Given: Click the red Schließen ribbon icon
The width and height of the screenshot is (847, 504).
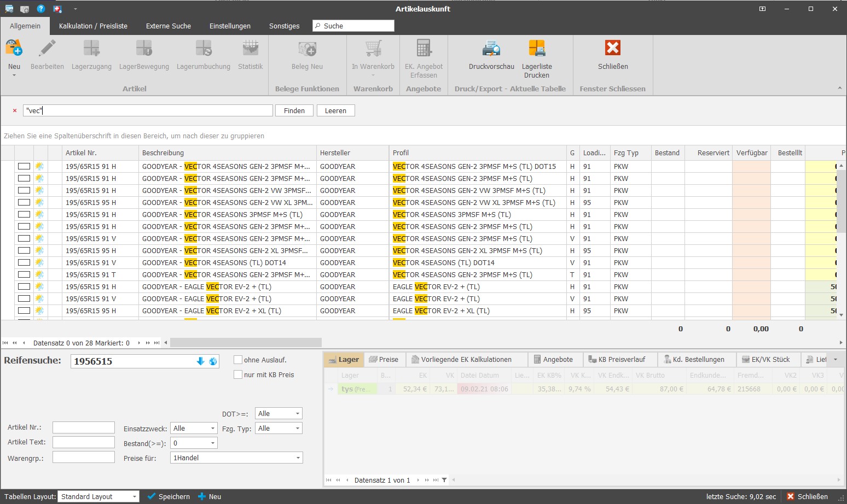Looking at the screenshot, I should click(613, 48).
